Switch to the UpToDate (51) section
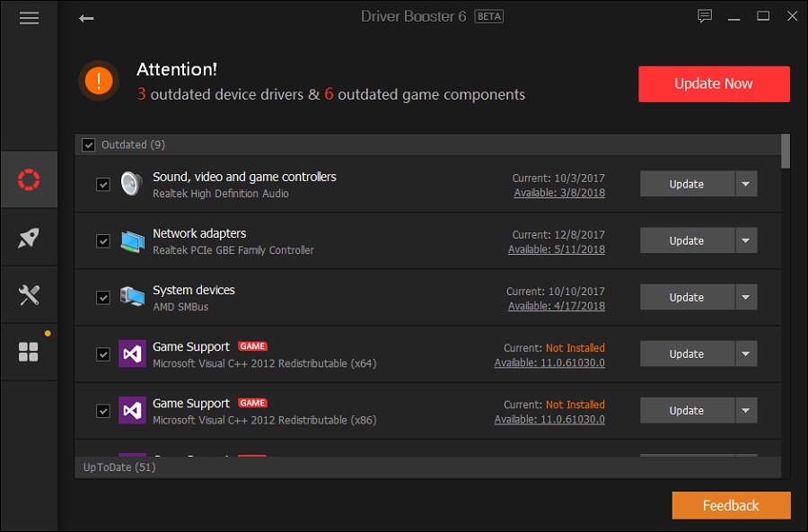808x532 pixels. [119, 467]
